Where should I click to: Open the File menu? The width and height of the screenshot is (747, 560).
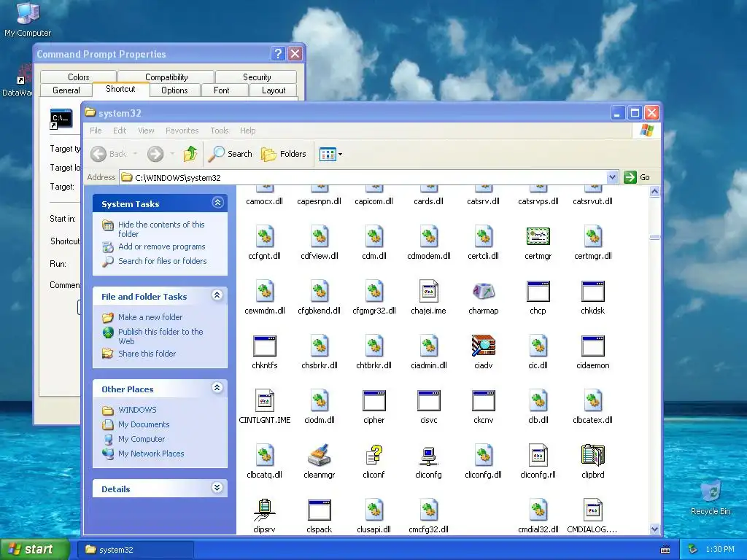(x=96, y=131)
